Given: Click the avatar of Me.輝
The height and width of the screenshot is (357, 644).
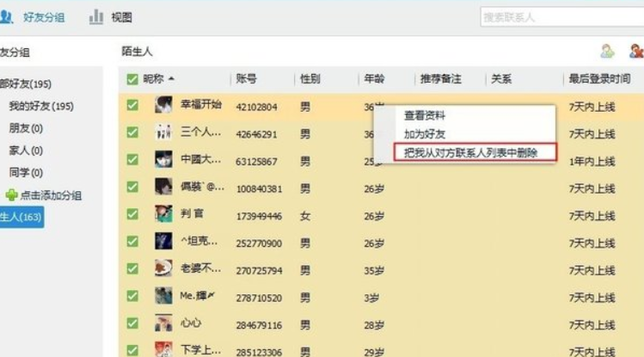Looking at the screenshot, I should pyautogui.click(x=163, y=295).
